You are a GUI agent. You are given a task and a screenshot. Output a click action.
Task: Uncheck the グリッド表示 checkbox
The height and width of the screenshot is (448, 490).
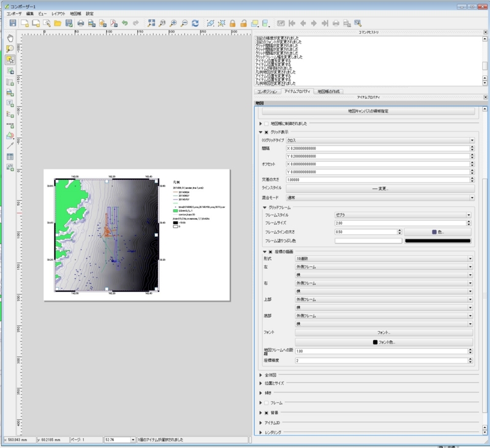(x=266, y=132)
